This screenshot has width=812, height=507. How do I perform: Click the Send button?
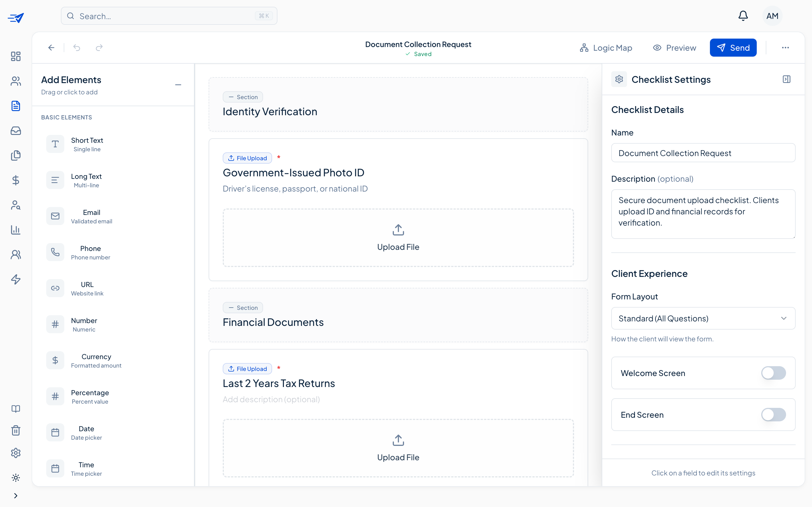[x=733, y=48]
